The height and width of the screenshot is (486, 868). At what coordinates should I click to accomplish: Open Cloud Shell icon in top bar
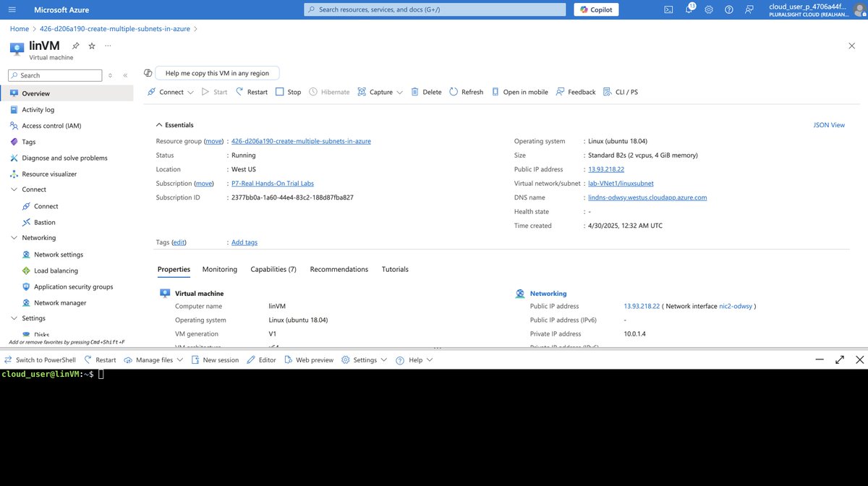[x=669, y=9]
